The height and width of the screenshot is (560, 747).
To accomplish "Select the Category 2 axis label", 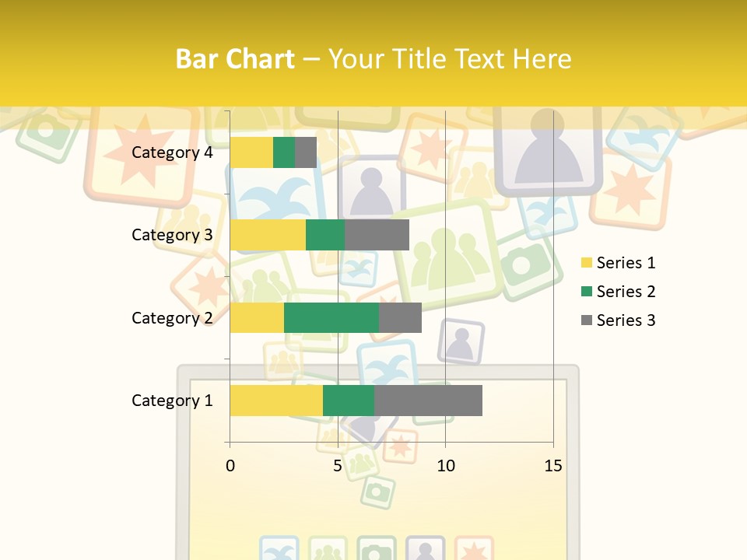I will click(172, 317).
